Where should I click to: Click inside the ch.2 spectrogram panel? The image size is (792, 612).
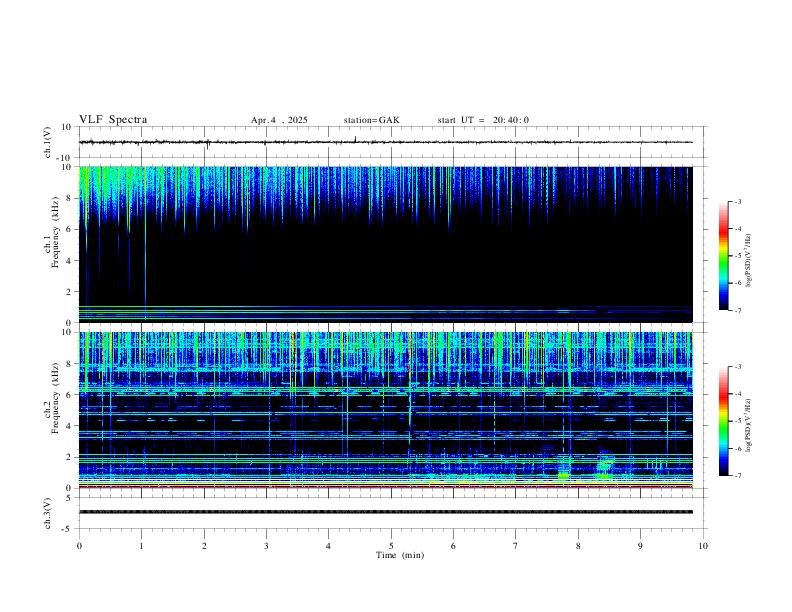(x=386, y=410)
